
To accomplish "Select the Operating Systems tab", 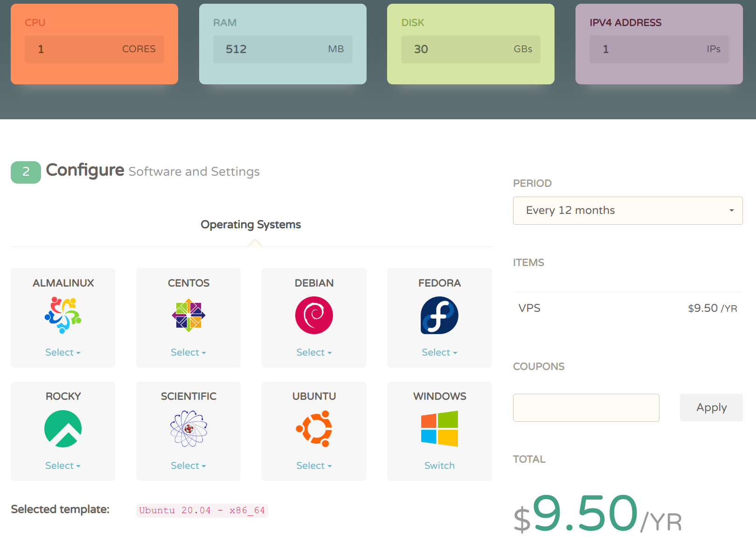I will [x=251, y=225].
